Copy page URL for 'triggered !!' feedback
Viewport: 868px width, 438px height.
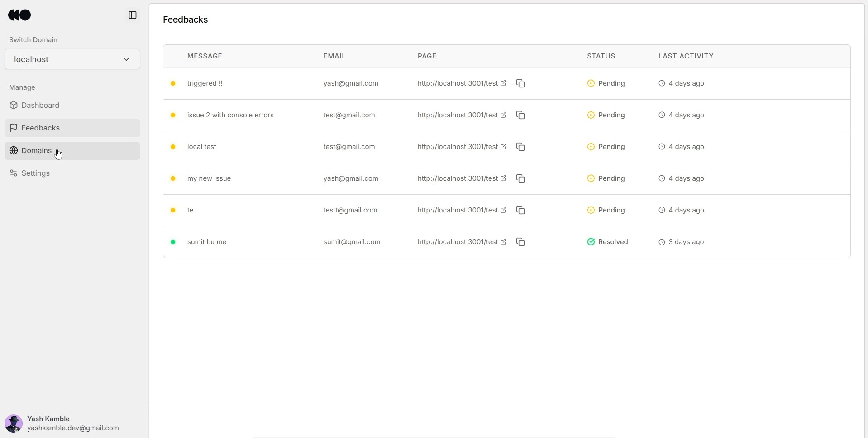520,83
